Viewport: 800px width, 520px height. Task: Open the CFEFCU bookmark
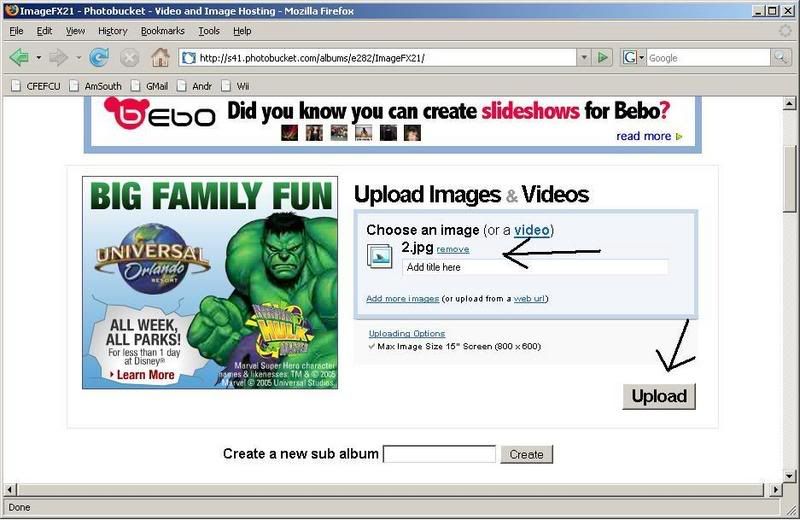click(36, 86)
